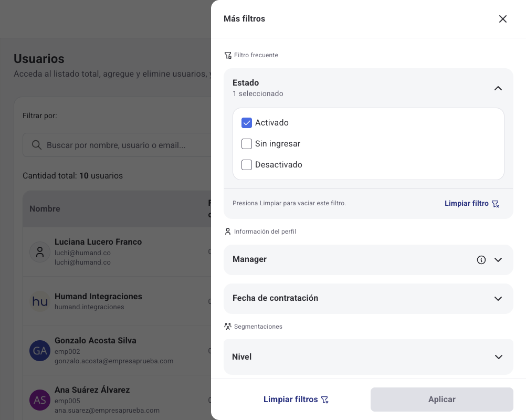The image size is (526, 420).
Task: Select the Luciana Lucero Franco name
Action: point(98,242)
